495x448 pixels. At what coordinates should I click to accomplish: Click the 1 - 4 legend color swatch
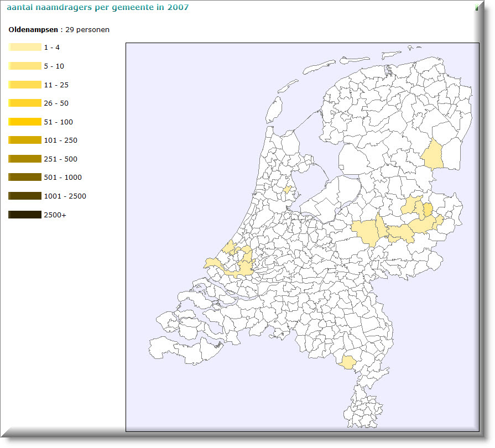click(x=25, y=48)
